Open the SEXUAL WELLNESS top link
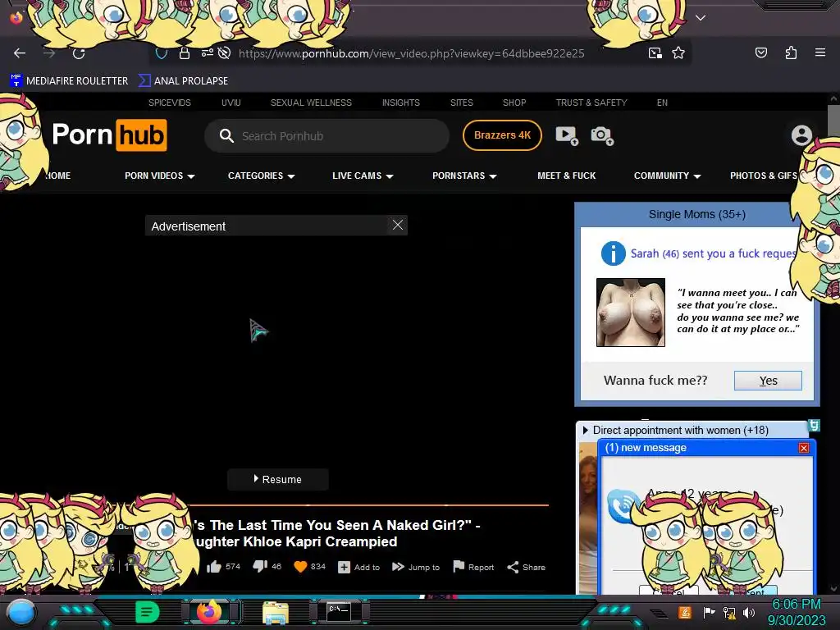Image resolution: width=840 pixels, height=630 pixels. click(311, 103)
